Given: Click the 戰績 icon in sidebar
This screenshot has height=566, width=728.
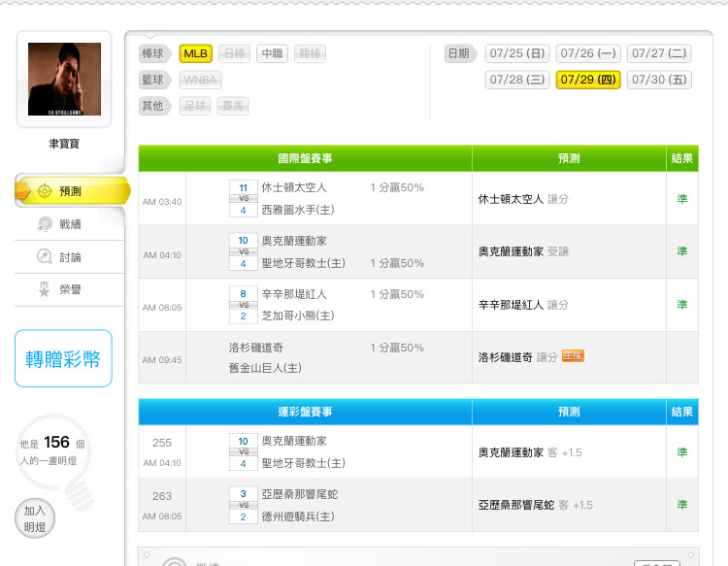Looking at the screenshot, I should 45,224.
